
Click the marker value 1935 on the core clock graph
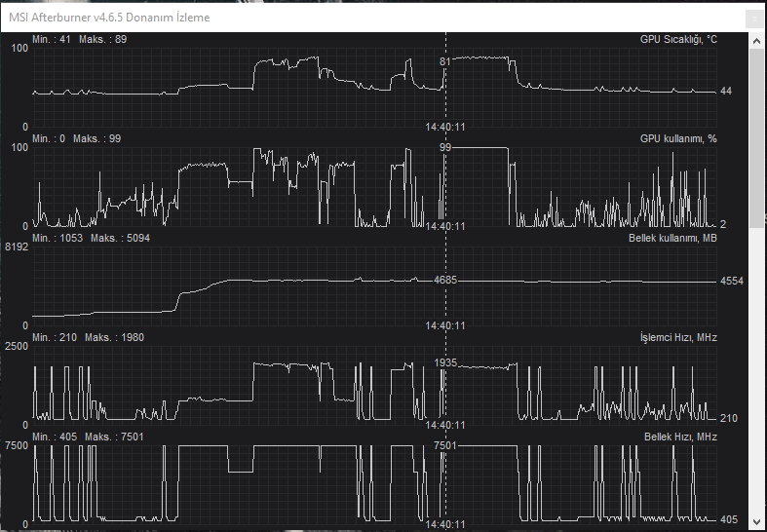point(445,362)
